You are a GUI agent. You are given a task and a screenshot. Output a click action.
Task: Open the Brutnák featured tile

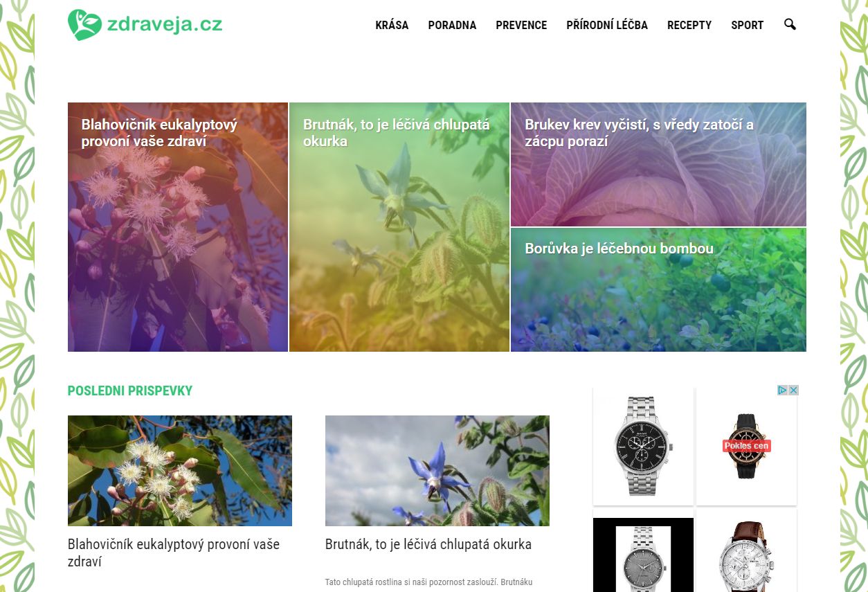click(399, 227)
